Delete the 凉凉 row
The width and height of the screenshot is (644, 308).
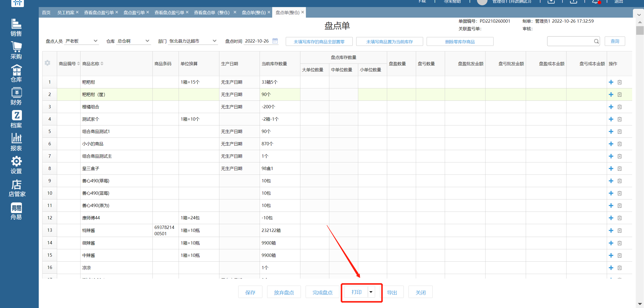pyautogui.click(x=620, y=268)
